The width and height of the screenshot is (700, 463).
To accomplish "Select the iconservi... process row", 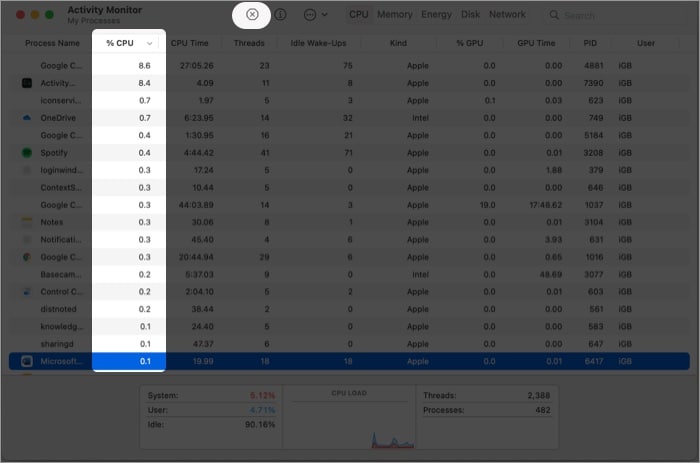I will [x=350, y=100].
